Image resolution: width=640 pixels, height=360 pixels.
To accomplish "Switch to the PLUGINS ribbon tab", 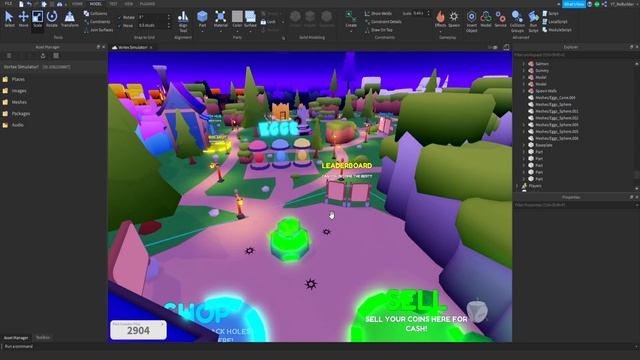I will point(147,4).
